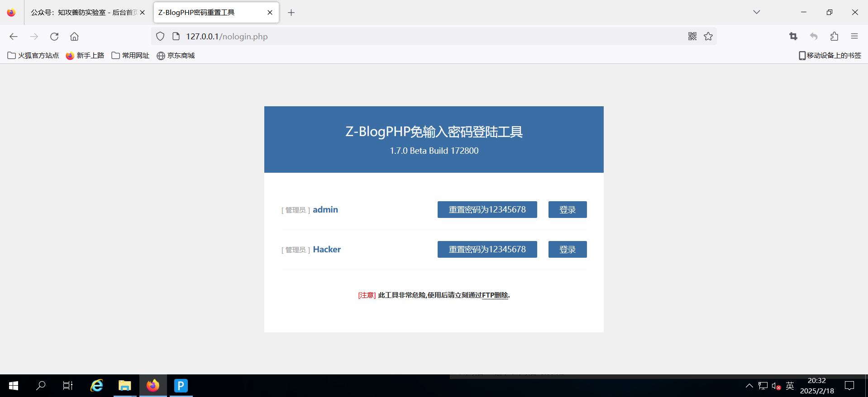Show hidden system tray icons
868x397 pixels.
(x=749, y=386)
